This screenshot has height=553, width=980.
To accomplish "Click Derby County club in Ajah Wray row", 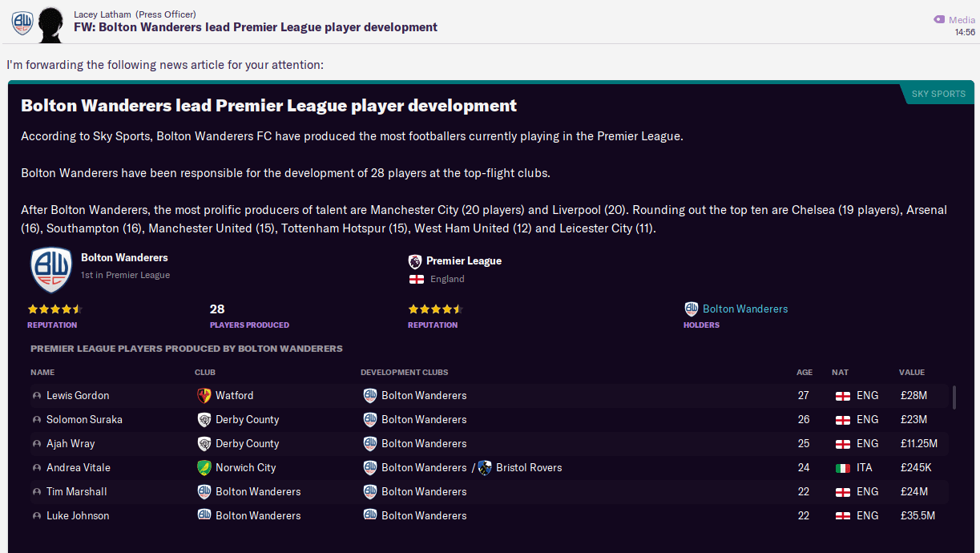I will [x=247, y=443].
